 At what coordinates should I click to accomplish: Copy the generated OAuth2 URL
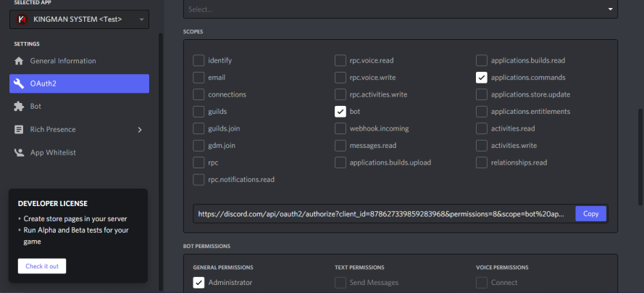[590, 214]
